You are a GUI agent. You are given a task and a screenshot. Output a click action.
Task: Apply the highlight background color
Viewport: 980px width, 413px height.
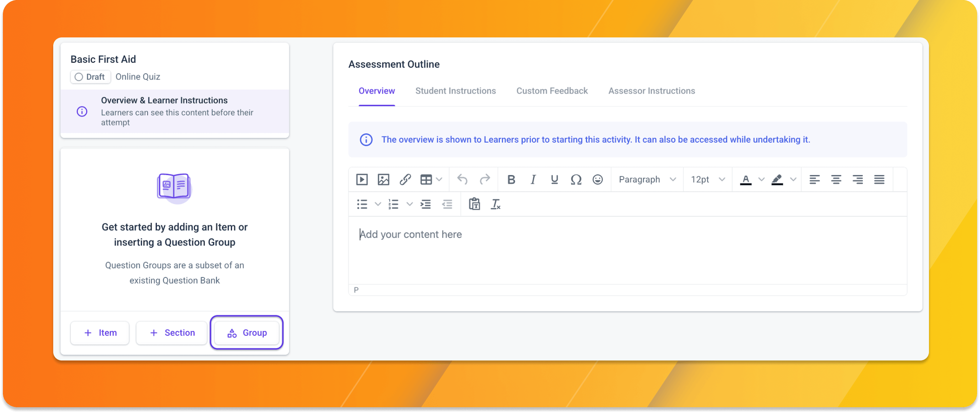777,179
